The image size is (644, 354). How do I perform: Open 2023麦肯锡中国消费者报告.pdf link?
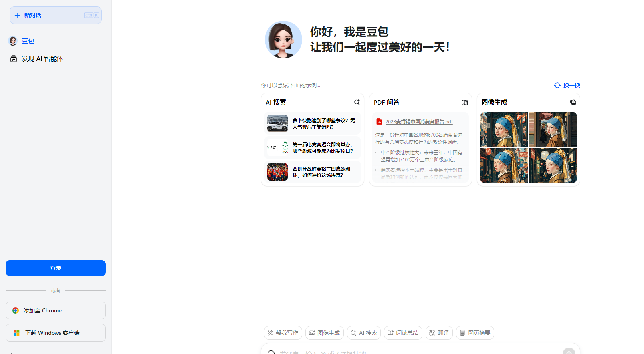click(419, 122)
